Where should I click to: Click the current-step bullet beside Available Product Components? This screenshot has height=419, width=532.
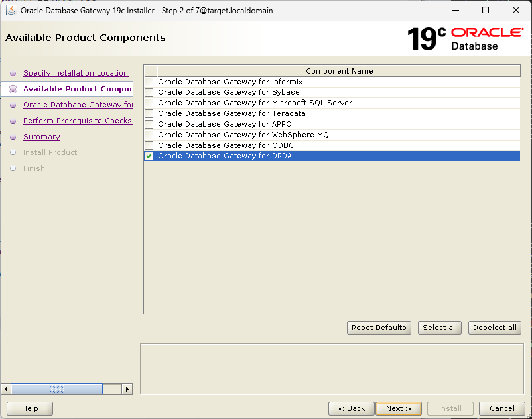pos(13,89)
